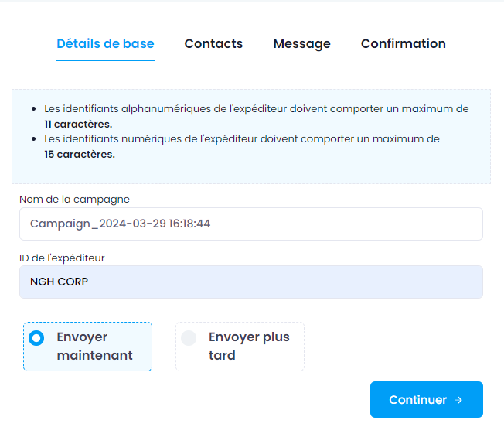The image size is (504, 434).
Task: Click the "Envoyer maintenant" label text
Action: 94,347
